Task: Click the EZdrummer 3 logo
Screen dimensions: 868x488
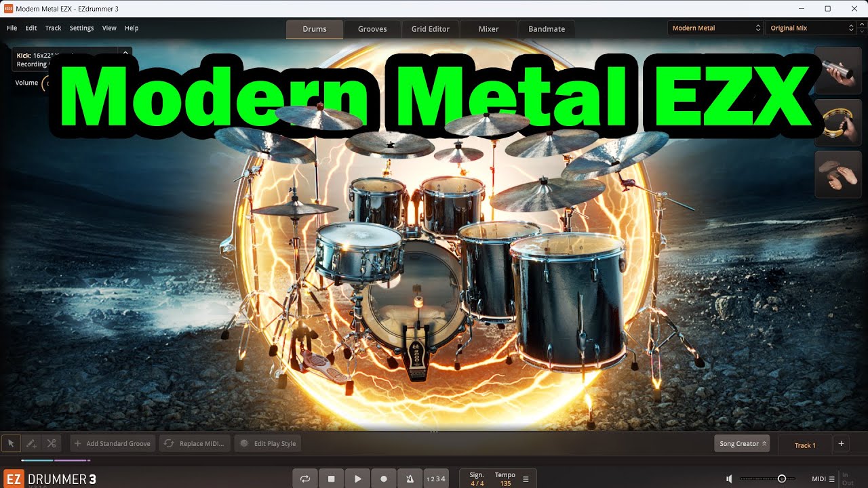Action: [50, 479]
